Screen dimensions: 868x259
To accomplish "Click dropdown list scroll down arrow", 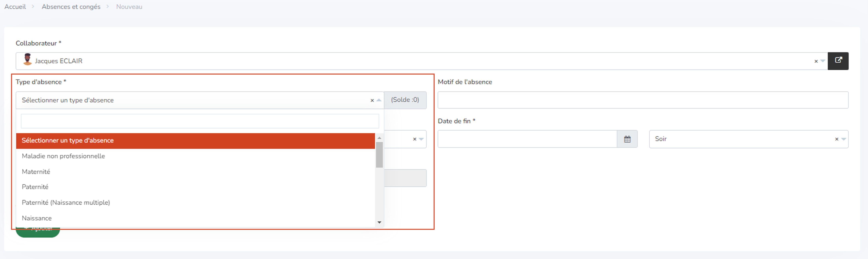I will coord(379,222).
